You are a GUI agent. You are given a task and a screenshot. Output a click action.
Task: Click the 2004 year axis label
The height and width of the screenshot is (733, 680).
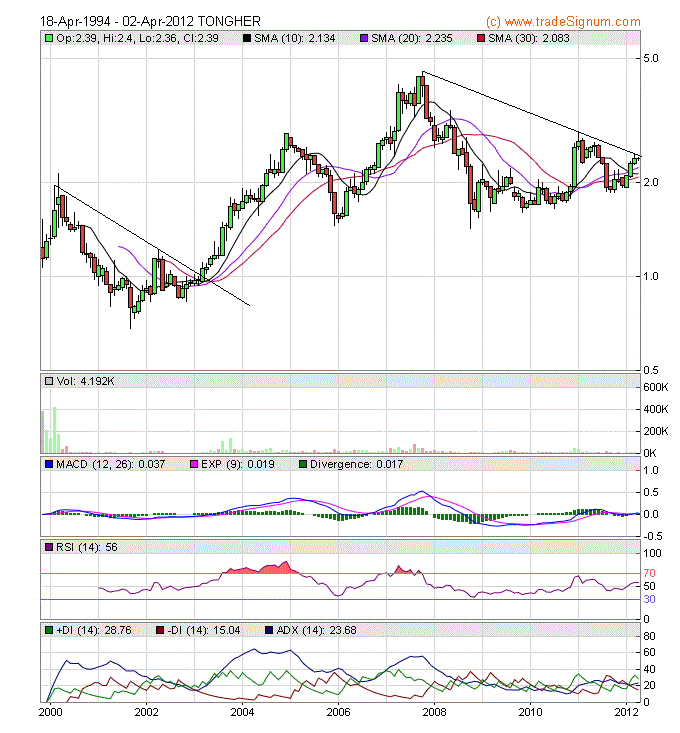pyautogui.click(x=243, y=712)
